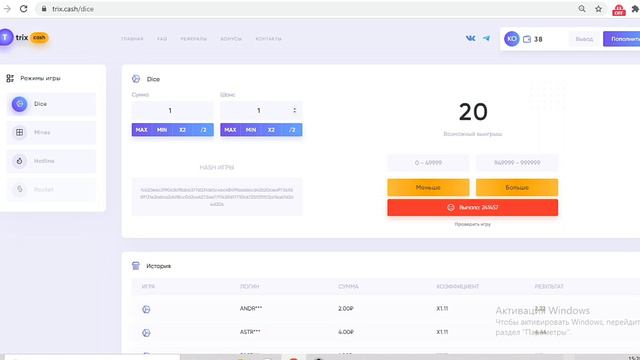Set Сумма to MAX
Screen dimensions: 640x360
point(142,130)
